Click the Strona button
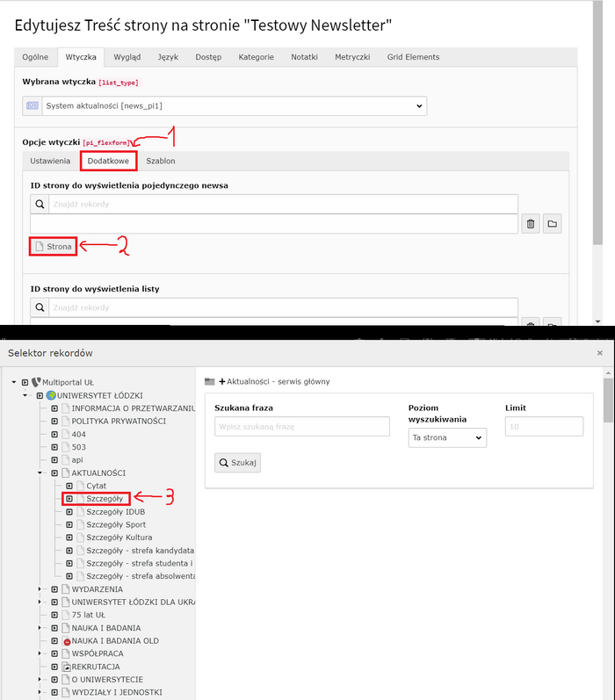 [53, 247]
